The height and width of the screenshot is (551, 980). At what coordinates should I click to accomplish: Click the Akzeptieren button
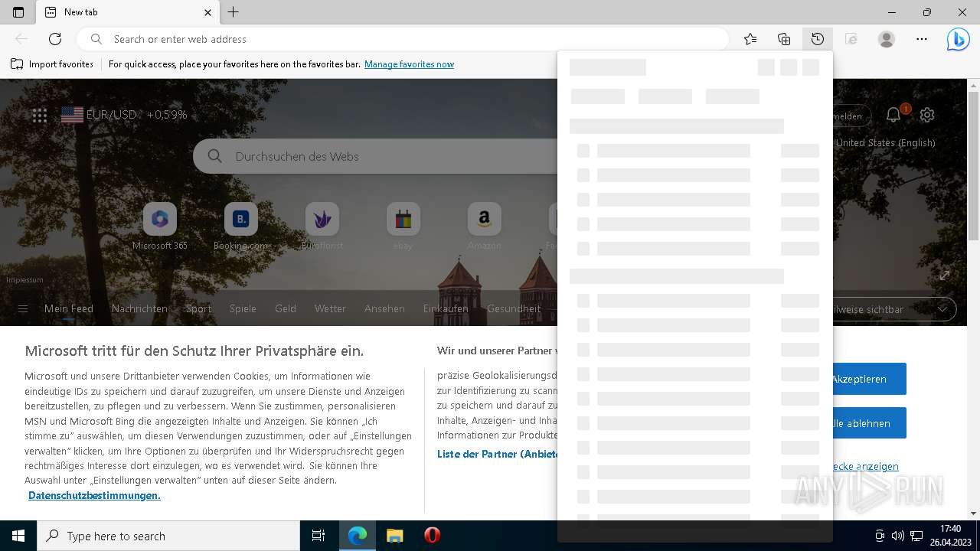(869, 379)
